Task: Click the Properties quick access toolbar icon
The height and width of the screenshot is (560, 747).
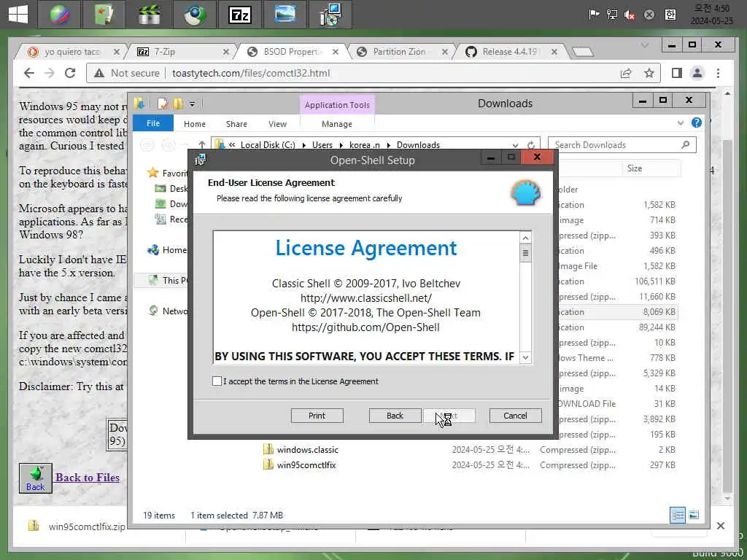Action: click(163, 104)
